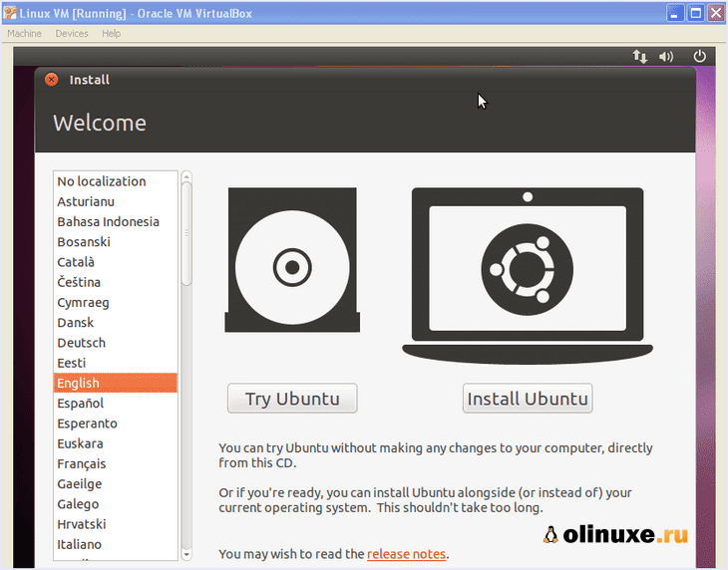The height and width of the screenshot is (570, 728).
Task: Select Euskara language
Action: 115,443
